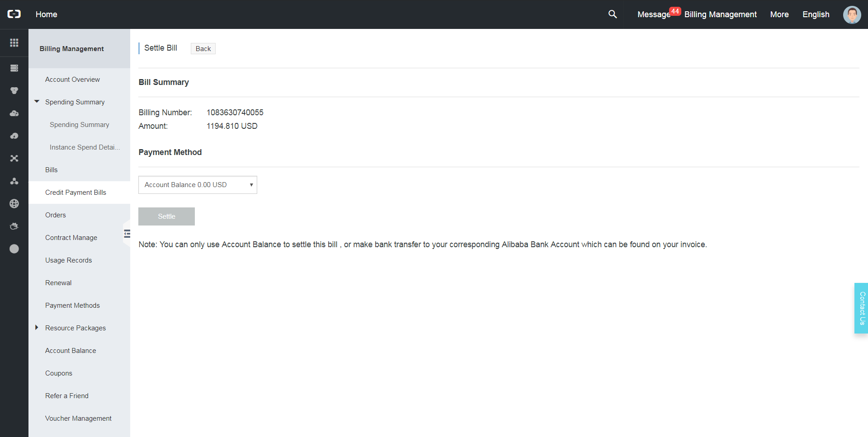Click the 44 unread messages badge
868x437 pixels.
[x=675, y=11]
